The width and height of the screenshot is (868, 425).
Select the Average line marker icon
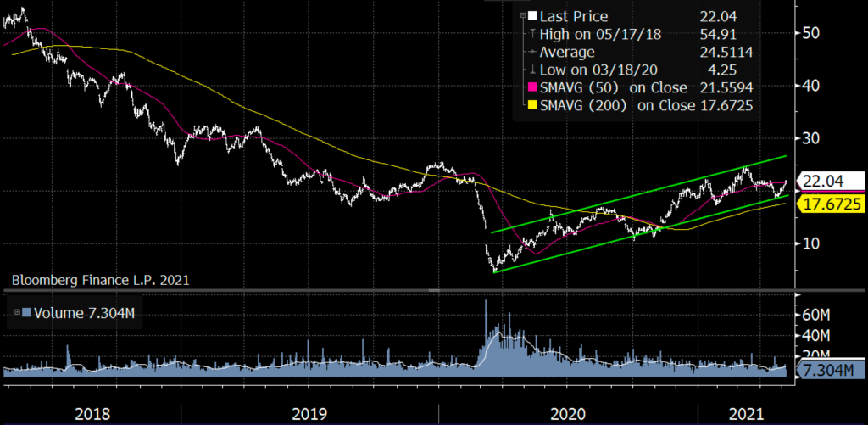pyautogui.click(x=532, y=52)
